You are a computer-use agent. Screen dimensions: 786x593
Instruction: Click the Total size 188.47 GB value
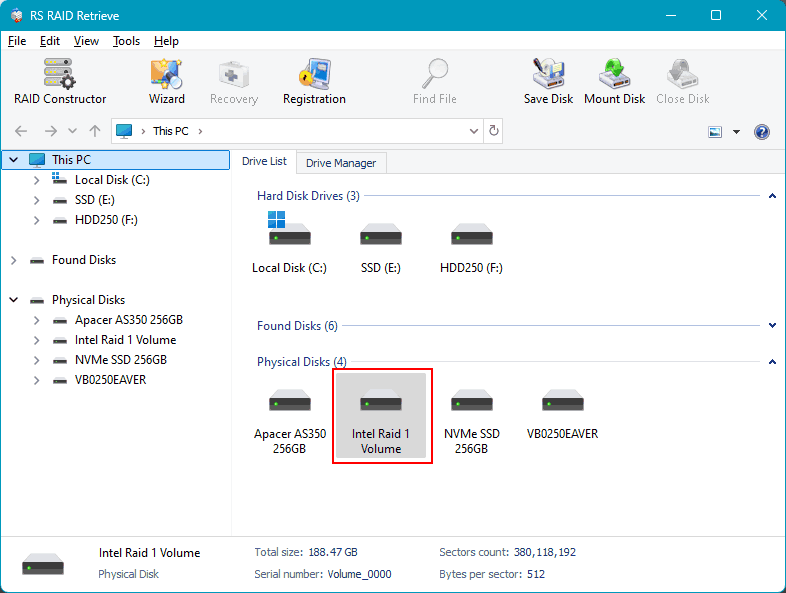pyautogui.click(x=333, y=552)
